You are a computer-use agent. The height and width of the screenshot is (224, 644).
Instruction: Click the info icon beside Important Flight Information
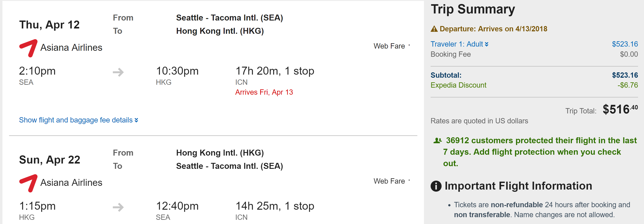[436, 186]
